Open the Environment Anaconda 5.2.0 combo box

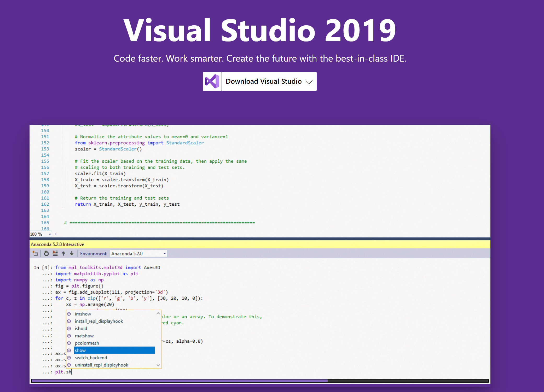tap(138, 253)
